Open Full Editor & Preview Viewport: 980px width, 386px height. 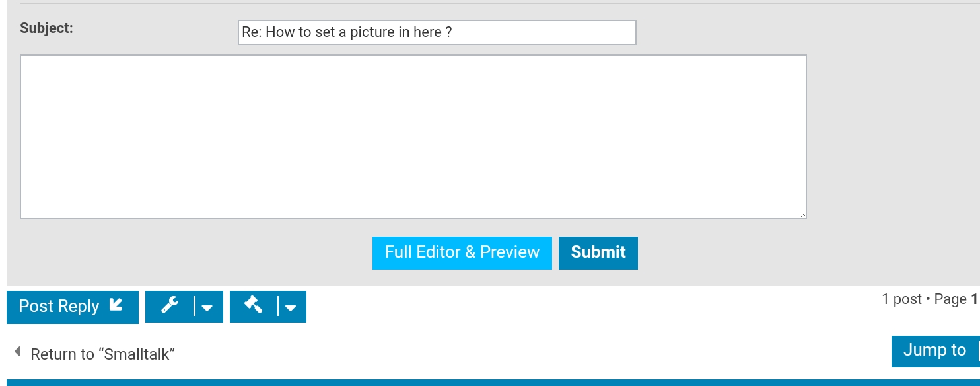462,252
